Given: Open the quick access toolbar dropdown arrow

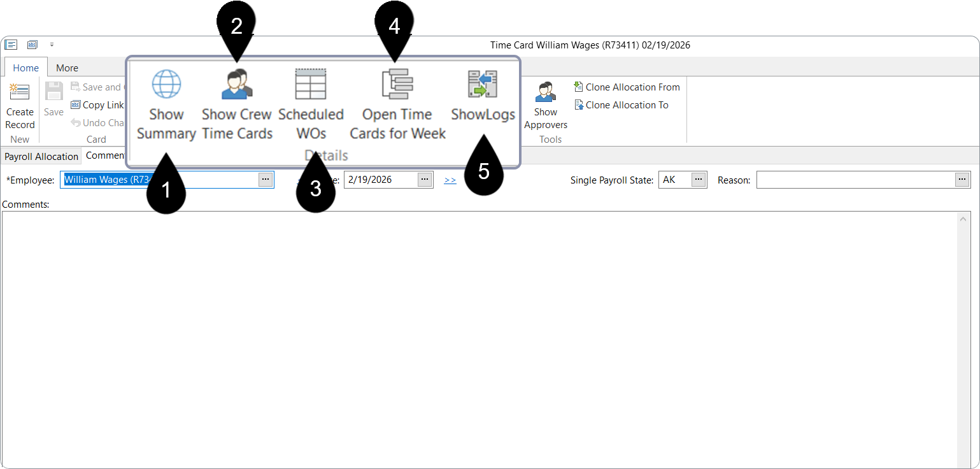Looking at the screenshot, I should coord(52,45).
